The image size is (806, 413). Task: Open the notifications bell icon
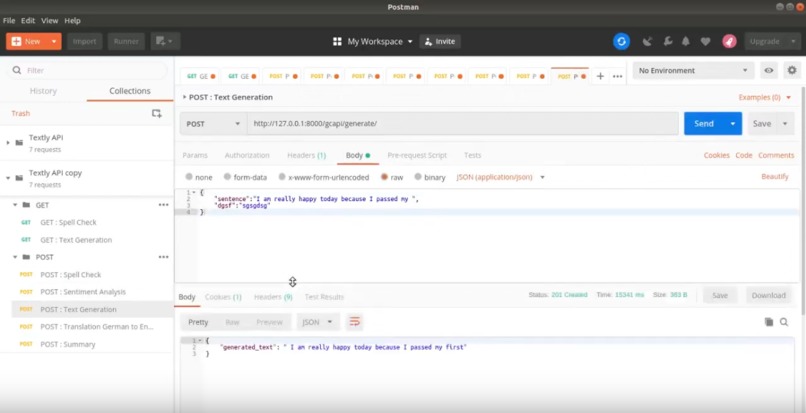(x=686, y=42)
